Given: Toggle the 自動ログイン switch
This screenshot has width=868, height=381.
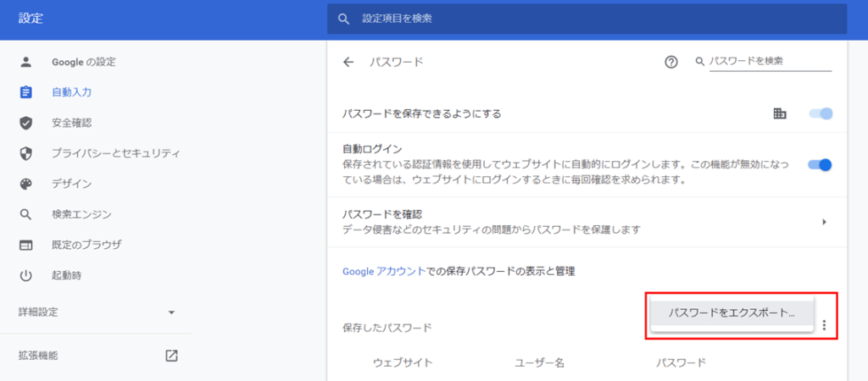Looking at the screenshot, I should point(821,165).
